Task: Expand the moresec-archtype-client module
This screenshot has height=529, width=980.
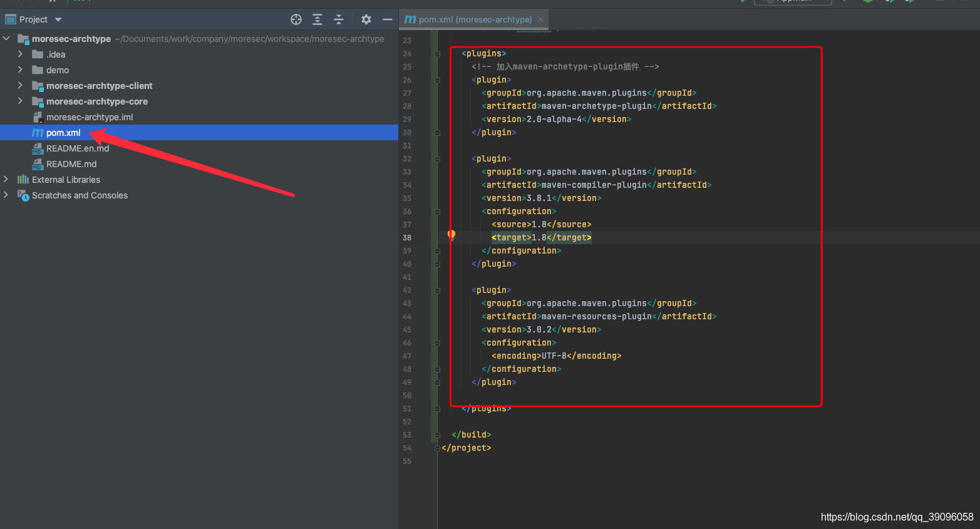Action: tap(20, 86)
